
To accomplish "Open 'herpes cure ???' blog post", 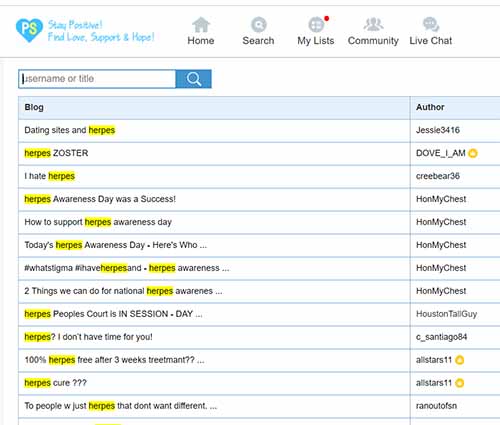I will coord(55,383).
